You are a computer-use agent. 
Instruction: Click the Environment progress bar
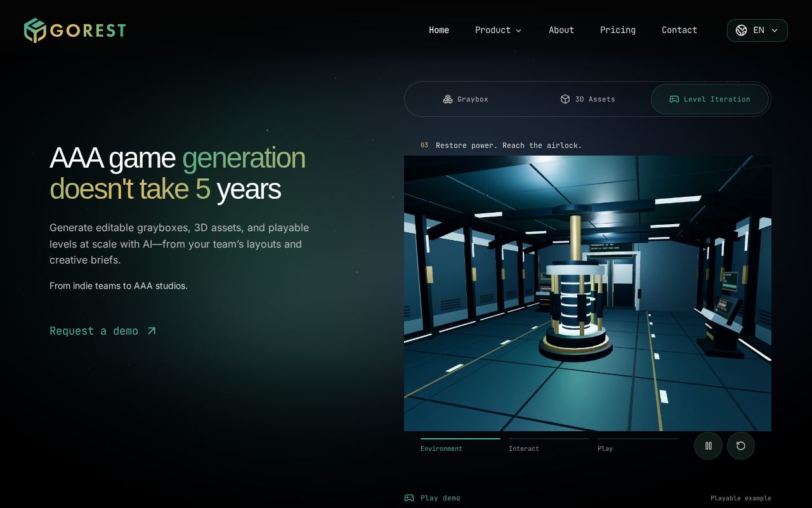click(x=461, y=439)
